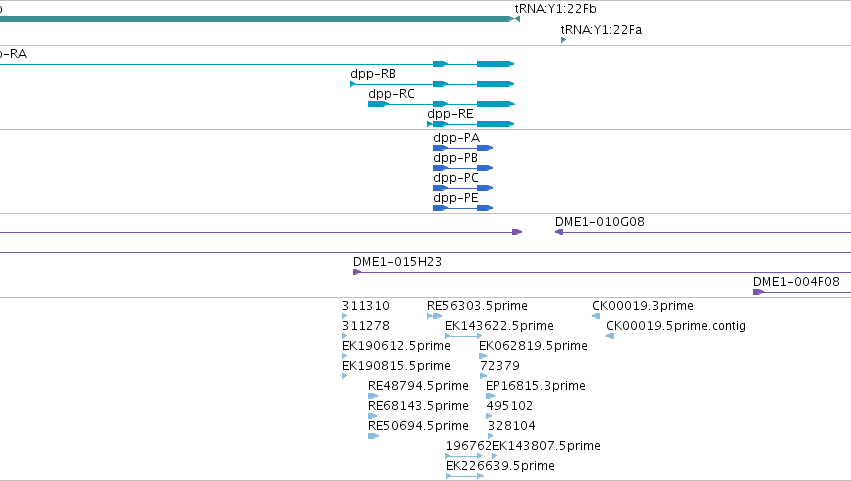Click the RE56303.5prime feature glyph
This screenshot has height=481, width=851.
click(435, 316)
